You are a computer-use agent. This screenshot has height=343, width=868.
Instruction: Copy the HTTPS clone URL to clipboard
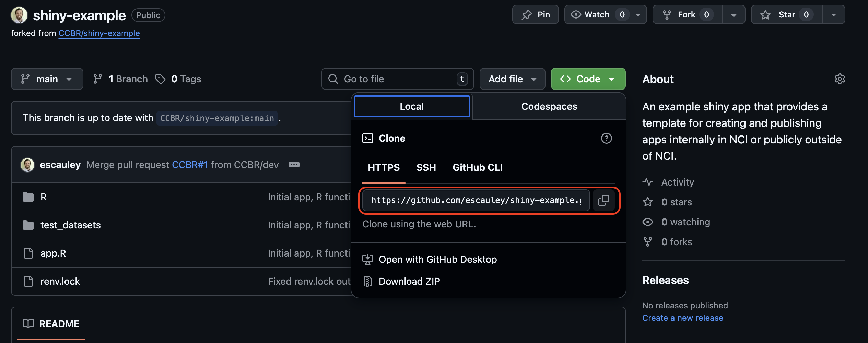point(603,200)
